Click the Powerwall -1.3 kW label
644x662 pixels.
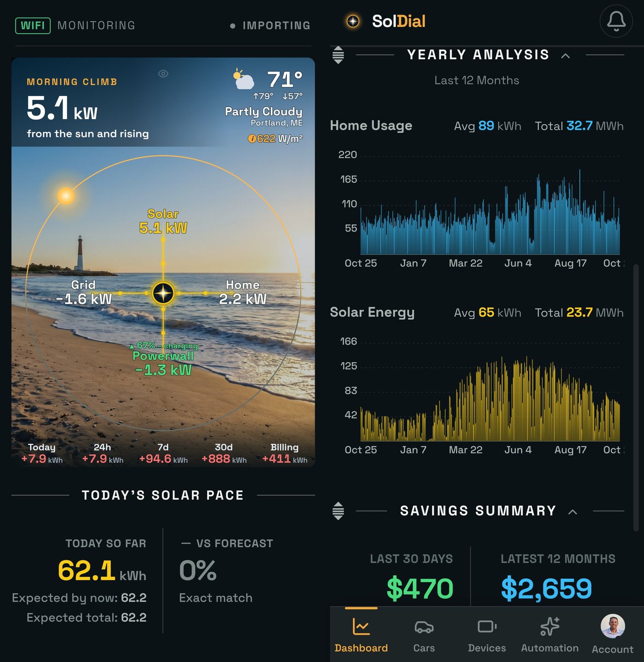(x=163, y=363)
